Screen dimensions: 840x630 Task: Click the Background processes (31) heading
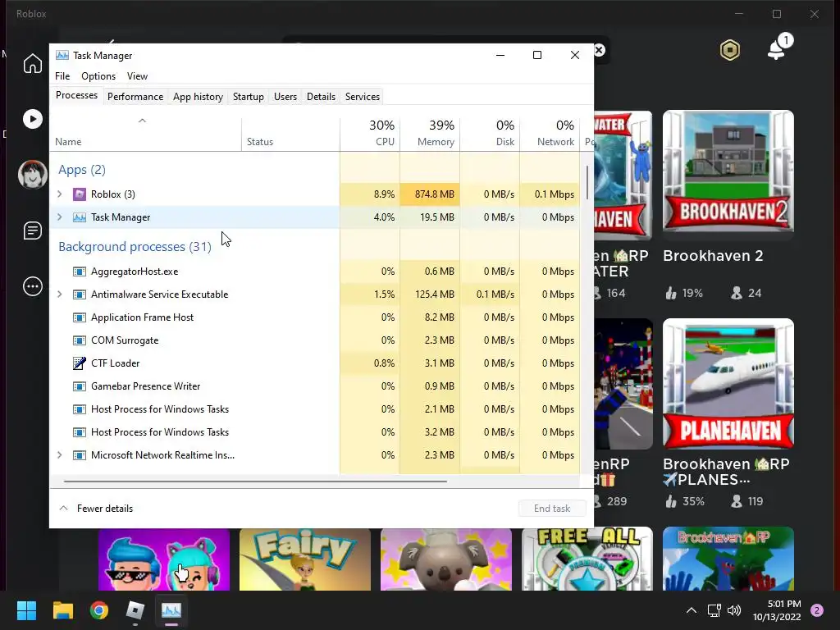135,246
